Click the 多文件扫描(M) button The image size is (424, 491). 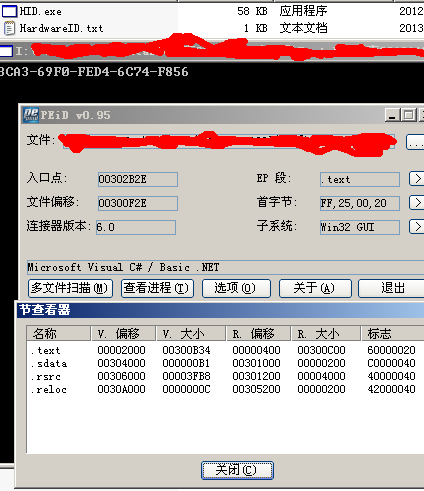click(x=70, y=288)
